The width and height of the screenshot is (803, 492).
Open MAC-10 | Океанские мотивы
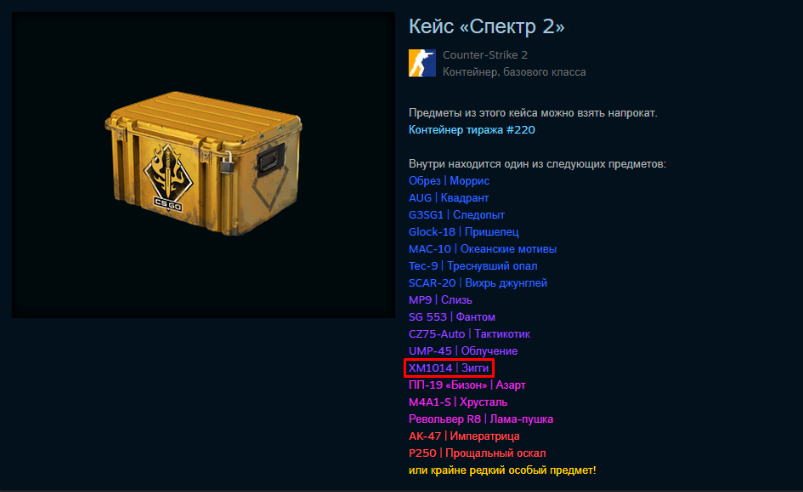[x=482, y=249]
